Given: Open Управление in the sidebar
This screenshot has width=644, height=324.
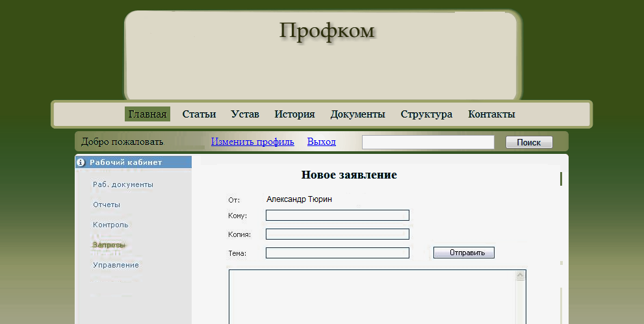Looking at the screenshot, I should pyautogui.click(x=116, y=265).
